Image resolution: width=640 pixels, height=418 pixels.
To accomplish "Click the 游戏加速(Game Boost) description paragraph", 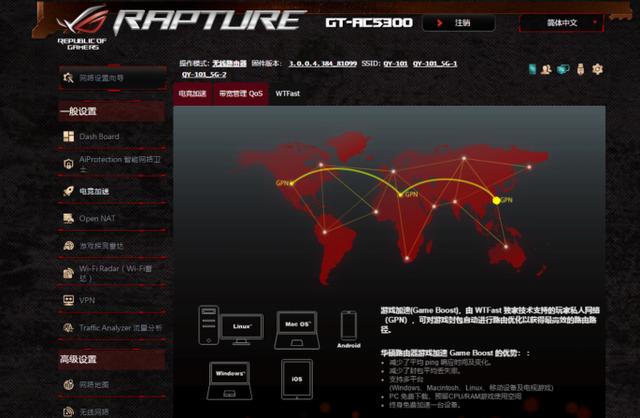I will (x=490, y=320).
